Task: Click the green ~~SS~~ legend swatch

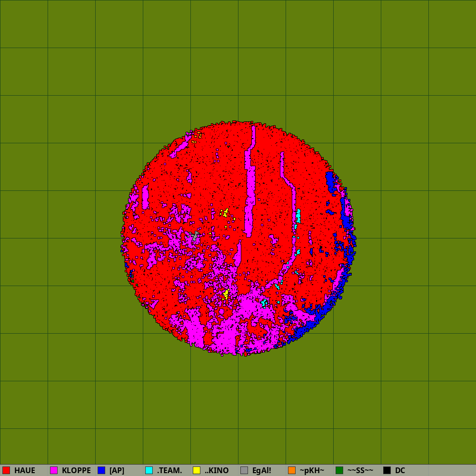Action: pyautogui.click(x=339, y=470)
